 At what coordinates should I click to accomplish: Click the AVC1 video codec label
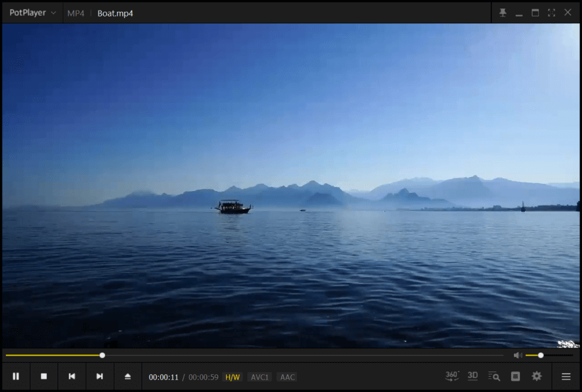[260, 377]
